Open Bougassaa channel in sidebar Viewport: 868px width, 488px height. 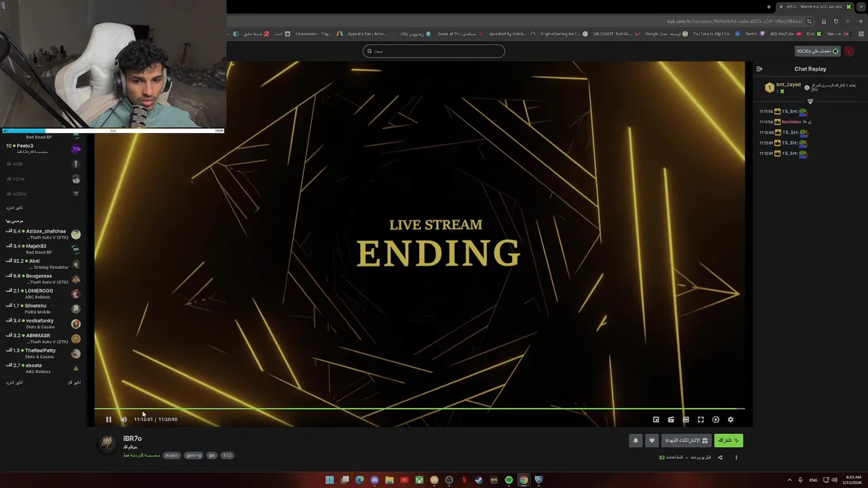click(x=43, y=279)
